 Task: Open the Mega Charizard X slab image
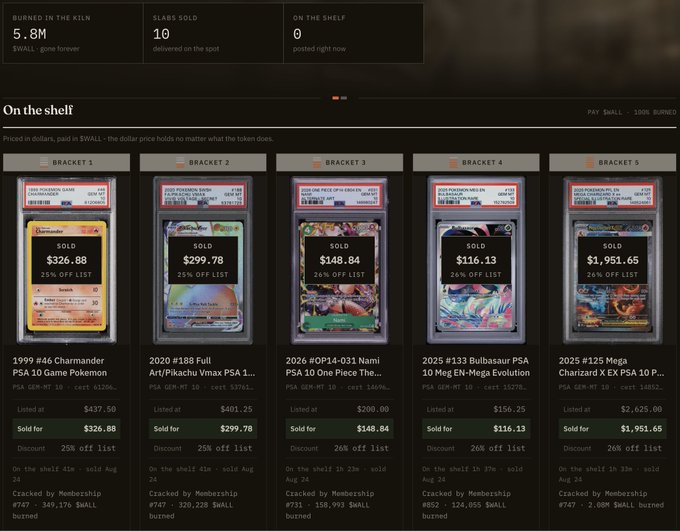tap(612, 259)
